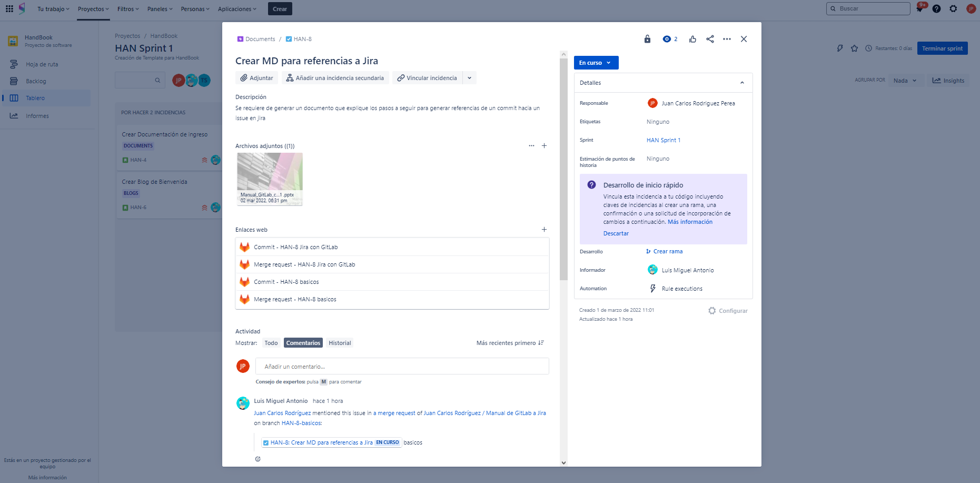Open the Personas menu
The width and height of the screenshot is (980, 483).
click(x=195, y=9)
